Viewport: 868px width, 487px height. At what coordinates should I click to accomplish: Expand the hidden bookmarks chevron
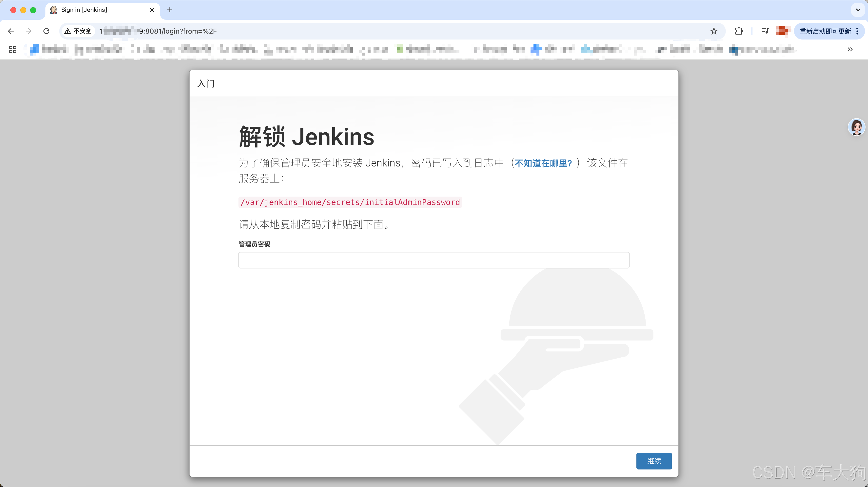click(x=850, y=49)
